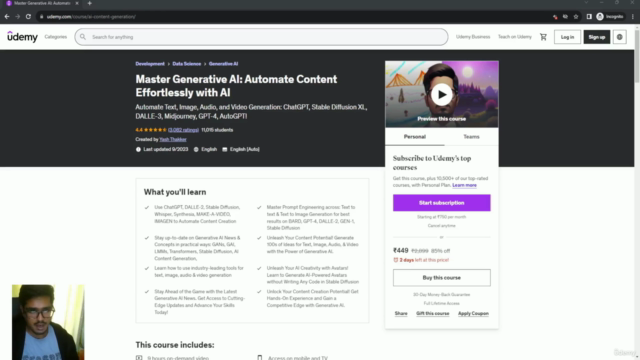The height and width of the screenshot is (360, 640).
Task: Open the browser side panel icon
Action: click(589, 17)
